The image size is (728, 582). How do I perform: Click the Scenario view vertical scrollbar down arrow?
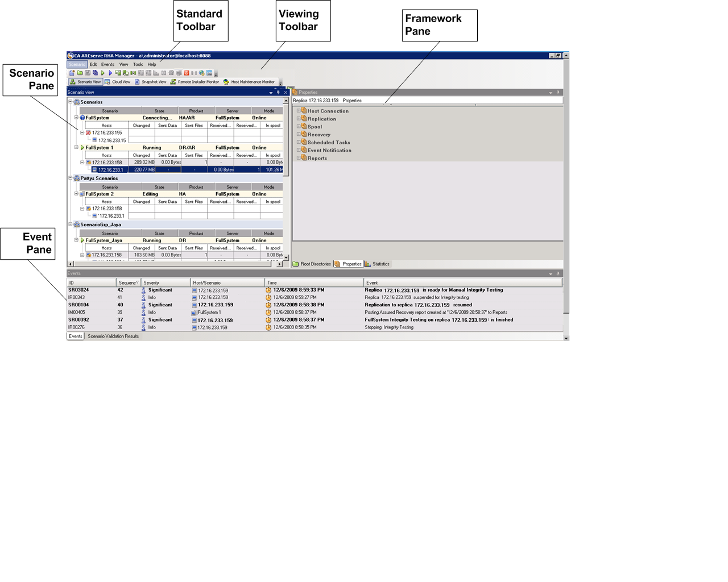[x=286, y=257]
